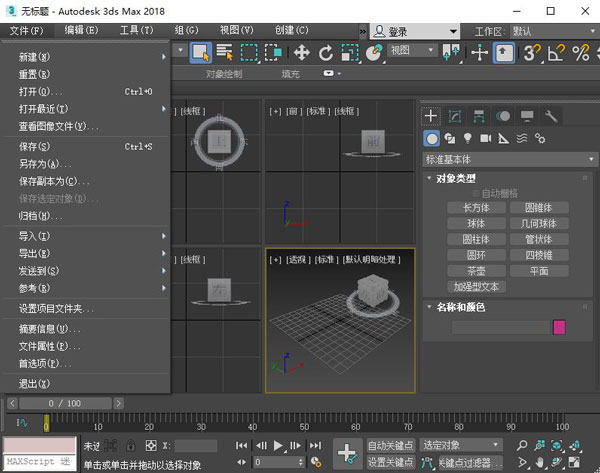
Task: Enable the 自动栅格 checkbox
Action: coord(476,193)
